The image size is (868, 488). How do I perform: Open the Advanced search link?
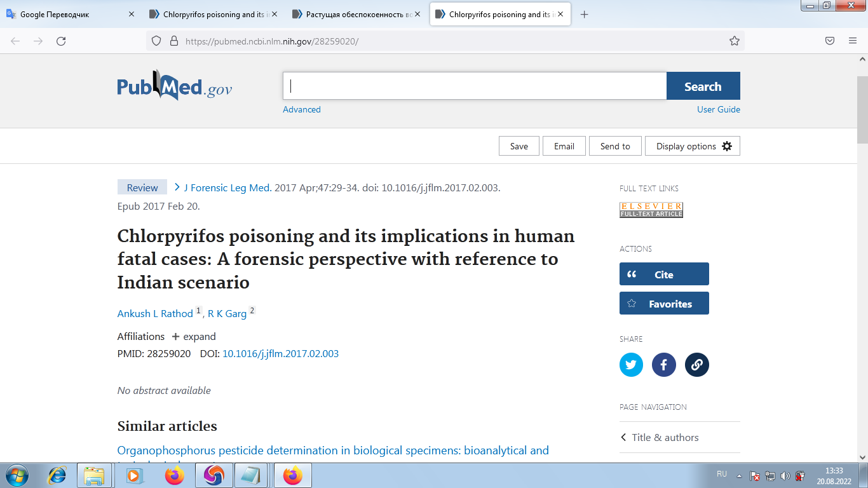(301, 109)
